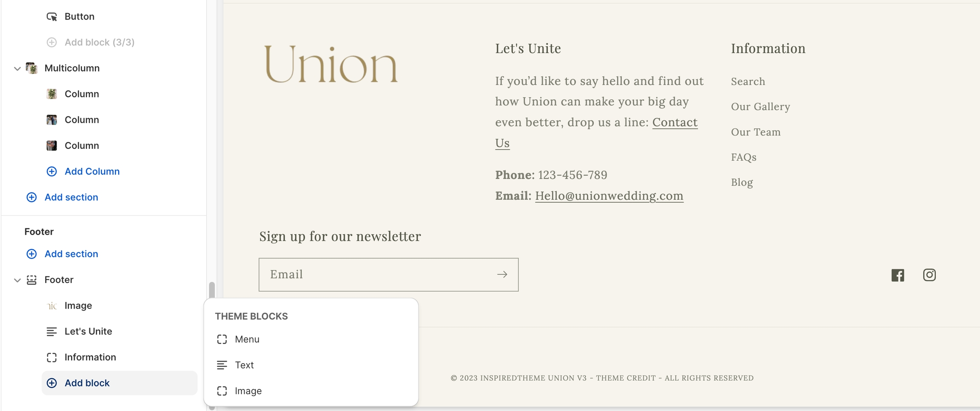Click the Button block cursor icon

[x=51, y=17]
